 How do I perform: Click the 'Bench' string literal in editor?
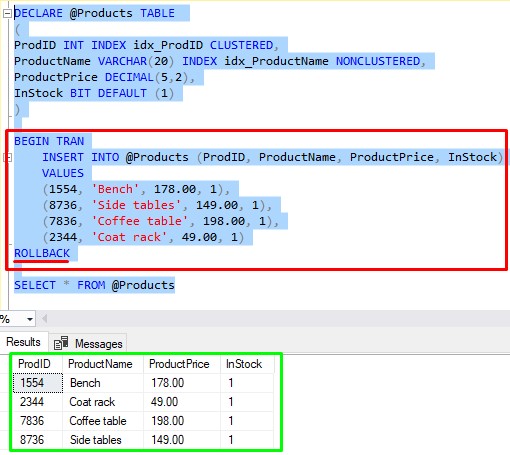[x=115, y=189]
